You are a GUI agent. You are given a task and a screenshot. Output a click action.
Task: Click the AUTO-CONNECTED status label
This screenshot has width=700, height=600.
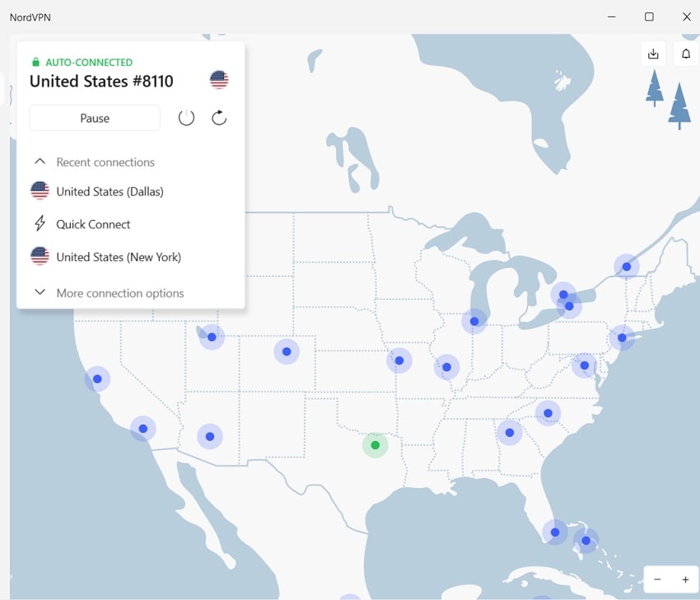click(89, 62)
